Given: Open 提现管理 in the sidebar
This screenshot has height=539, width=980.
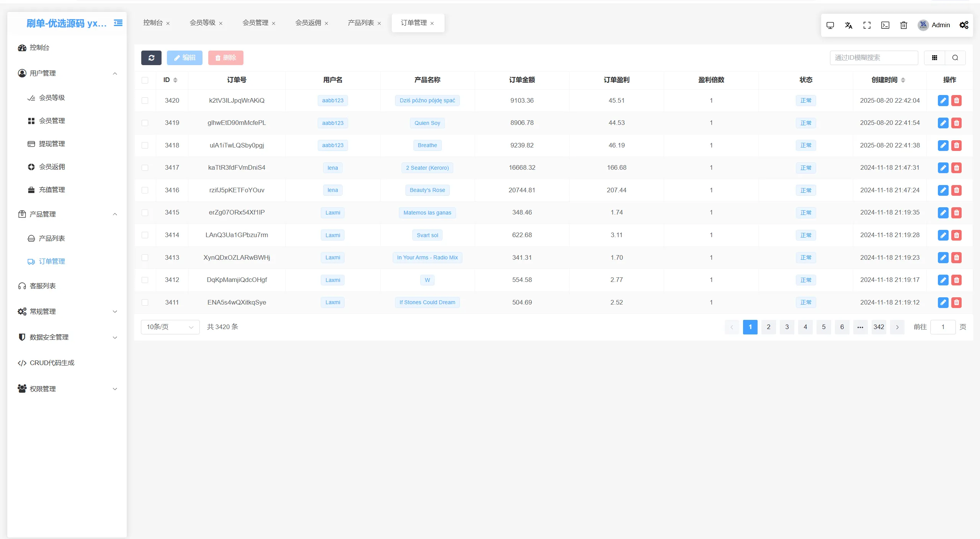Looking at the screenshot, I should (52, 144).
